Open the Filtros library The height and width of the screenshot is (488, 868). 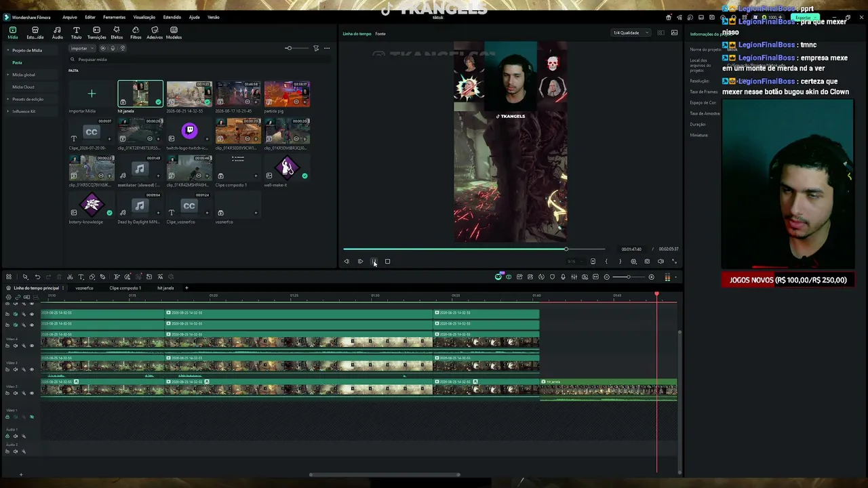[x=136, y=33]
